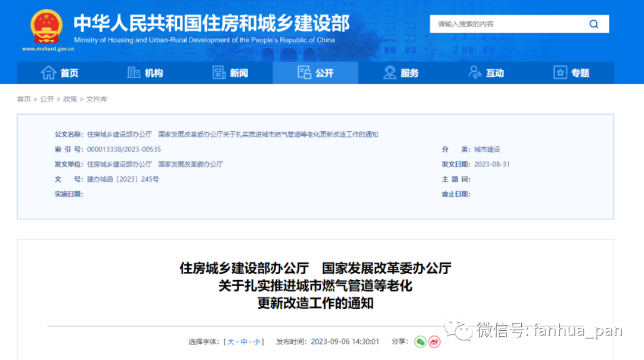The height and width of the screenshot is (360, 644).
Task: Open the 政策 breadcrumb link
Action: (69, 99)
